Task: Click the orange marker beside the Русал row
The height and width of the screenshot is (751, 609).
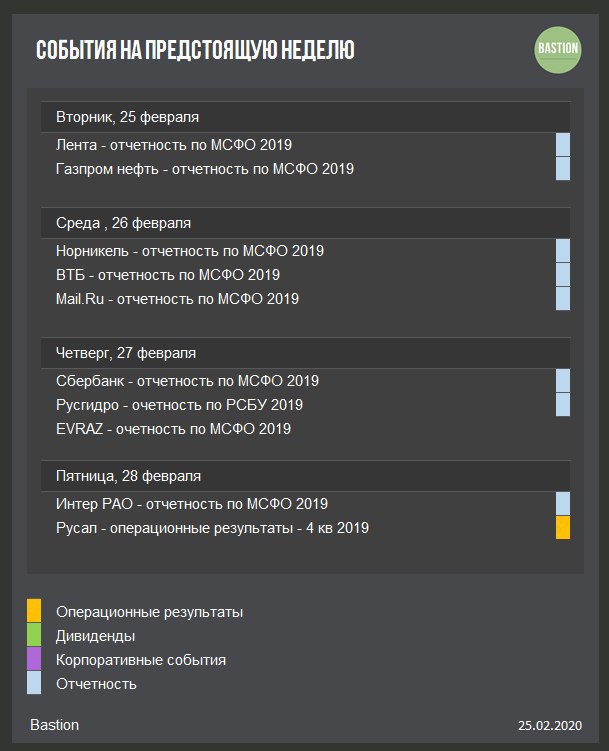Action: [562, 528]
